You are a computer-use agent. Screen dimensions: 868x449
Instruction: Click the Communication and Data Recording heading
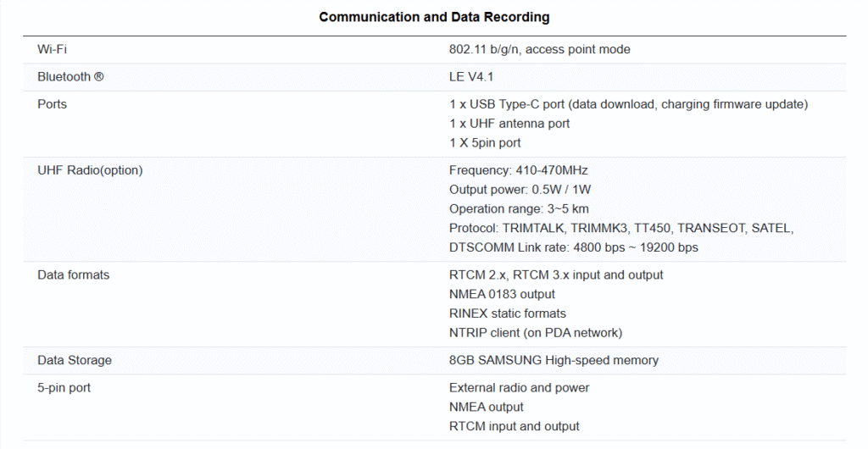pos(434,17)
